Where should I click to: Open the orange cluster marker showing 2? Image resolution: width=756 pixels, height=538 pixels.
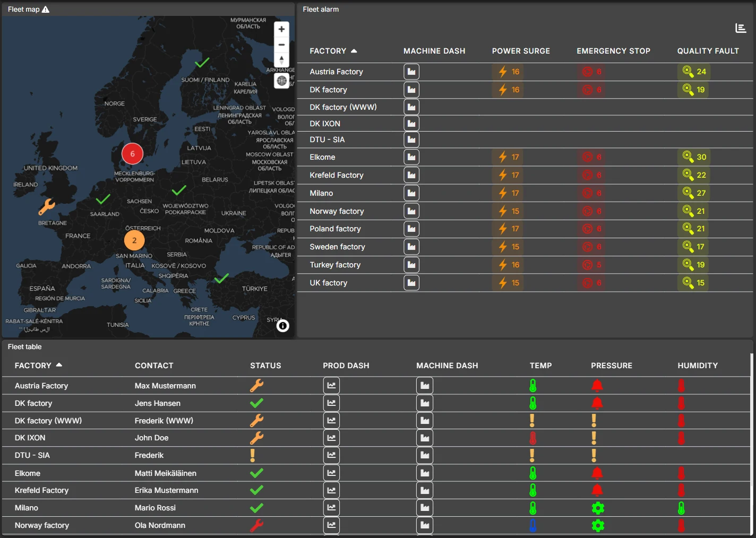pos(134,240)
